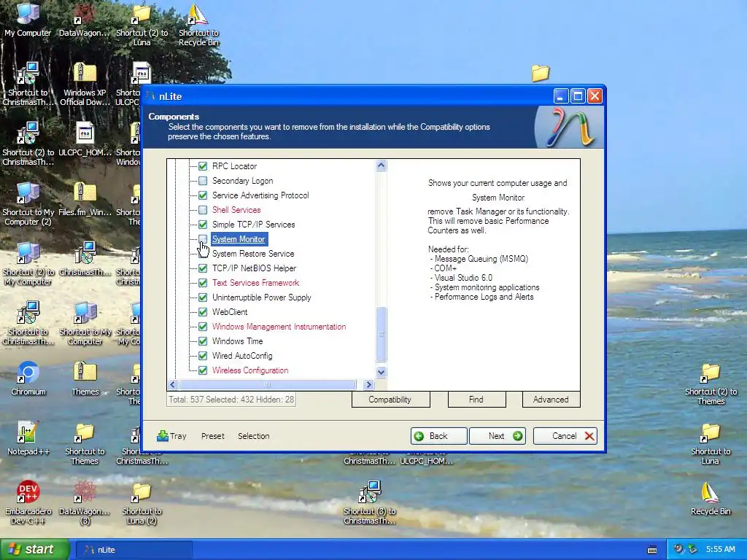
Task: Select nLite taskbar button
Action: pyautogui.click(x=134, y=550)
